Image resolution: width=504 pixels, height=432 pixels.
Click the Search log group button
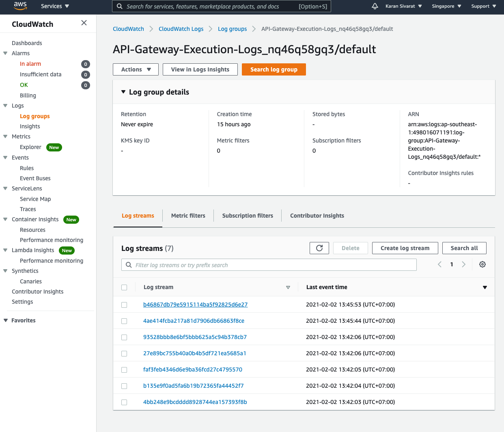click(x=274, y=69)
